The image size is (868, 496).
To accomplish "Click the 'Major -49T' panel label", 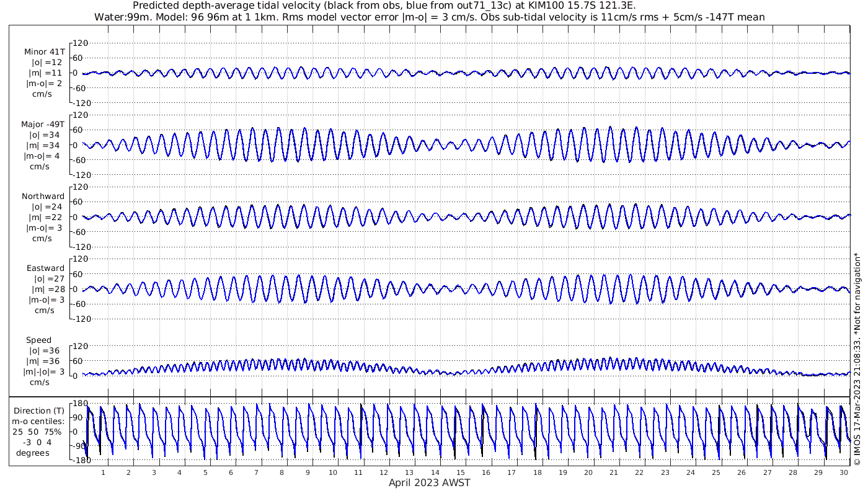I will point(43,125).
